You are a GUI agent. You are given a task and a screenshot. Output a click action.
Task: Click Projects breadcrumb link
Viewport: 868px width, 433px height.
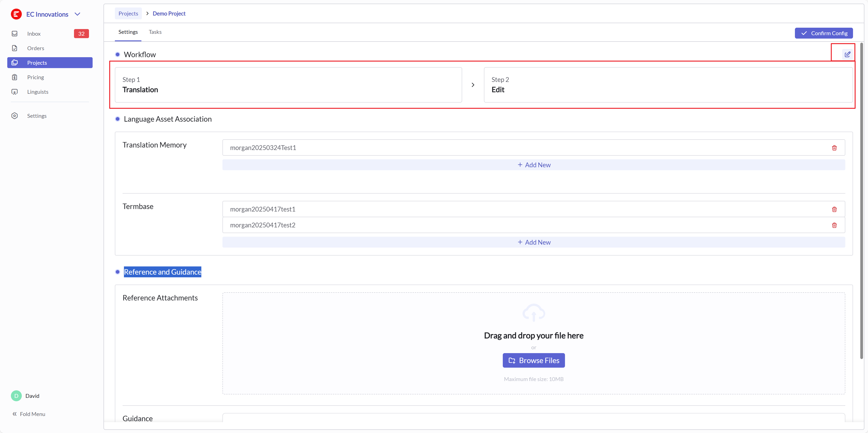click(128, 13)
